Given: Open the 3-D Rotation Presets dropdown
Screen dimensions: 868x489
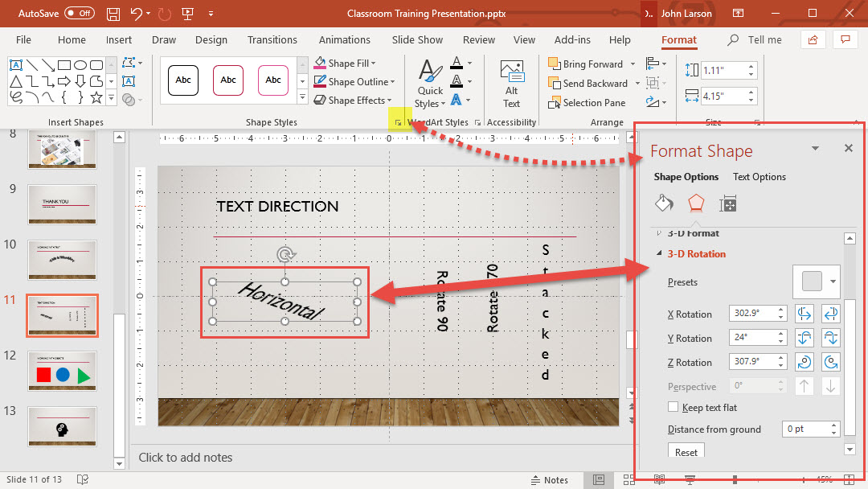Looking at the screenshot, I should (817, 281).
